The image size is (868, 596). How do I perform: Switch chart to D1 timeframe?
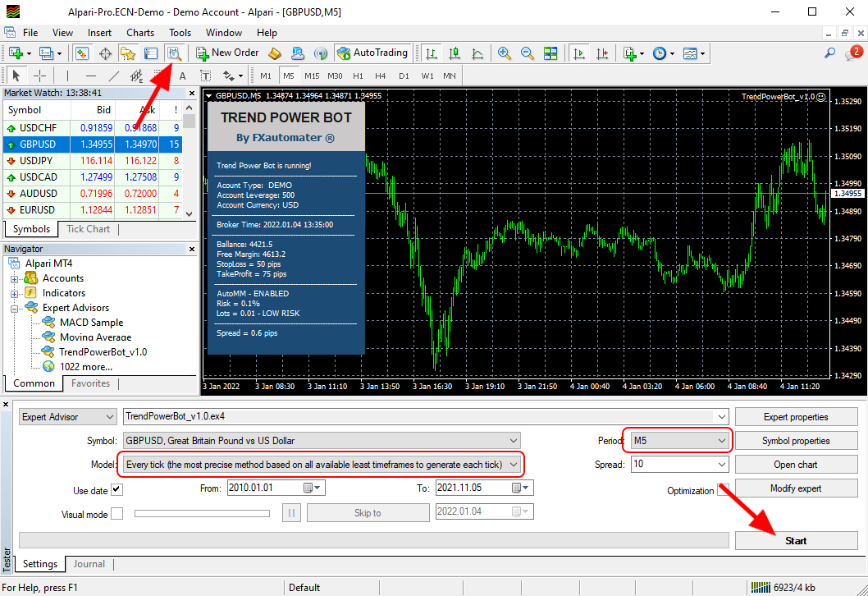point(404,76)
